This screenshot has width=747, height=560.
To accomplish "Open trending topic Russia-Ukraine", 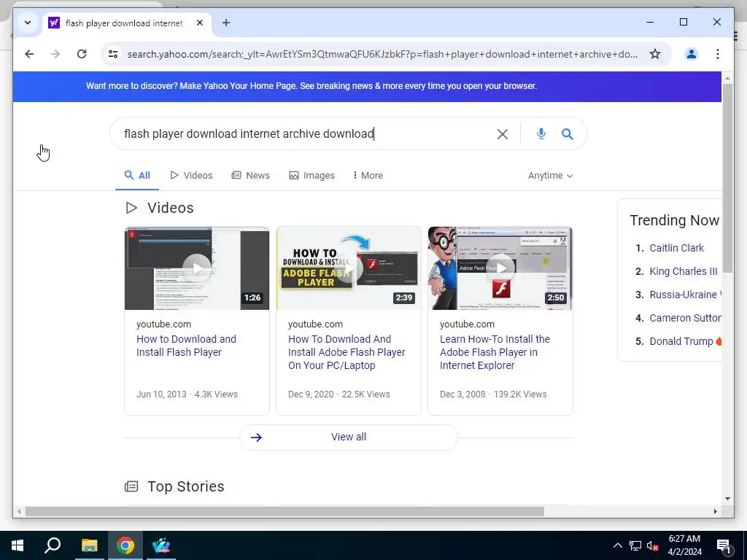I will (x=685, y=295).
